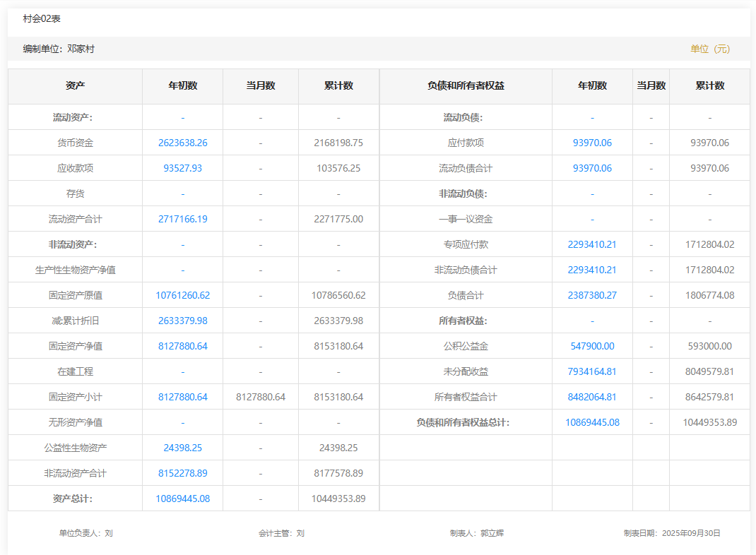
Task: Click 应收款项 opening value 93527.93
Action: pyautogui.click(x=182, y=168)
